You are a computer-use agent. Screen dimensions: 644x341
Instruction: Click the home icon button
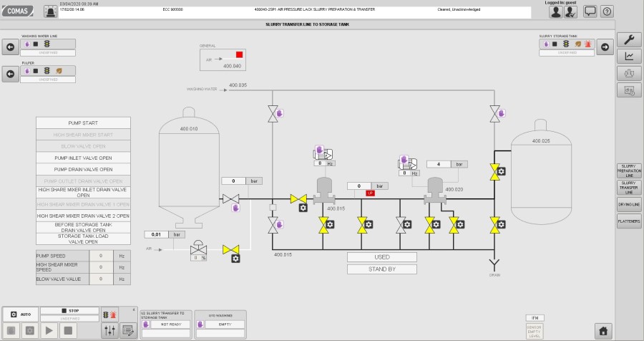(x=604, y=330)
